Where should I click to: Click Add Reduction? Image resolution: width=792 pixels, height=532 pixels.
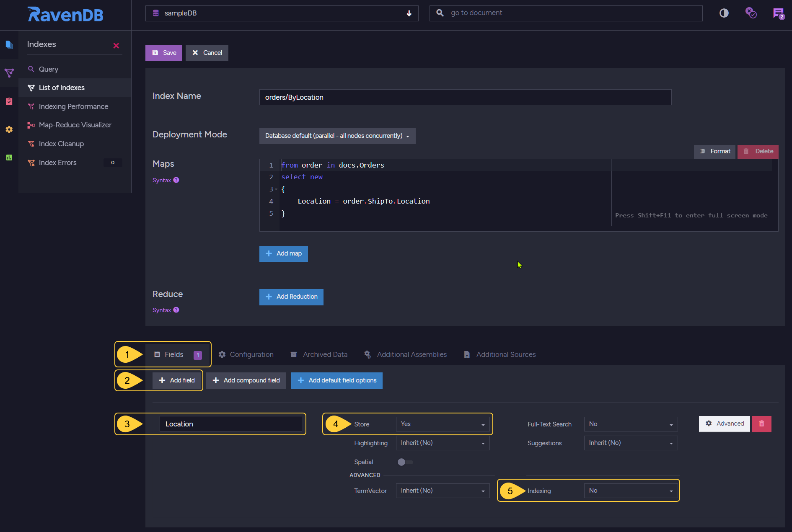pos(291,297)
